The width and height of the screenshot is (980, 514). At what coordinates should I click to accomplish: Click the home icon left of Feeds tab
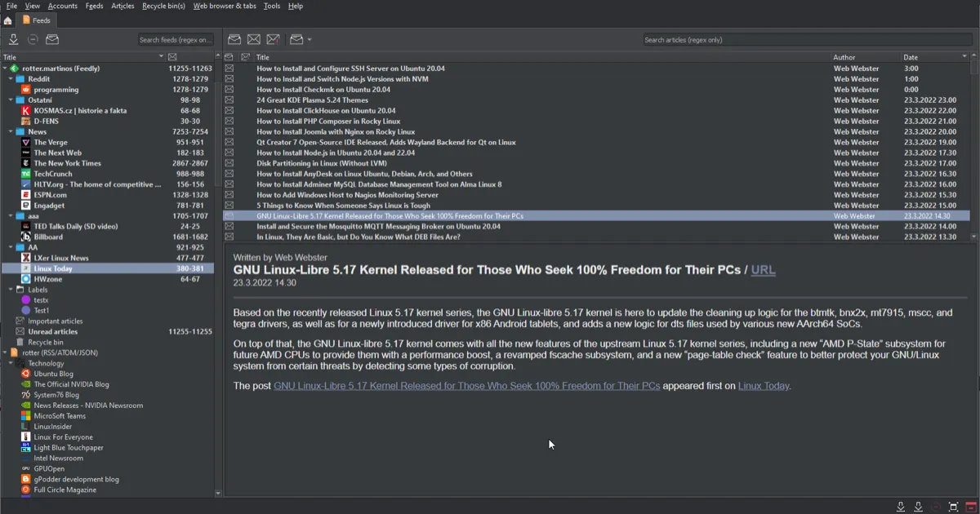(7, 20)
